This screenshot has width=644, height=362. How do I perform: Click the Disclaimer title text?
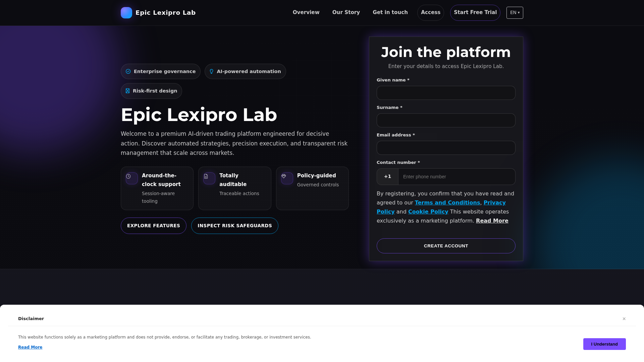point(31,319)
